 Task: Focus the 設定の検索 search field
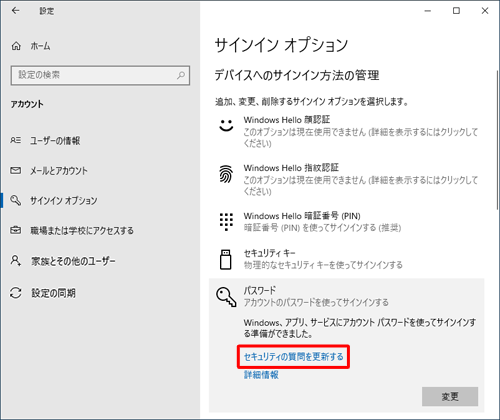coord(100,75)
